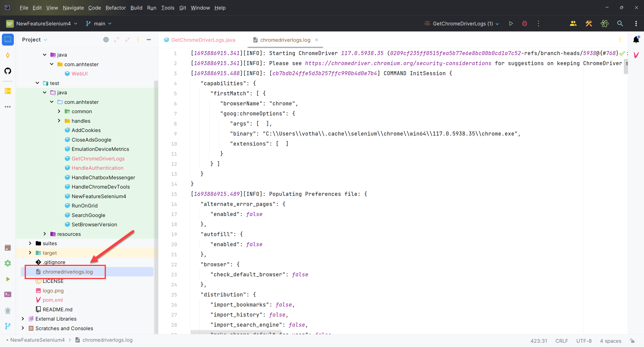The width and height of the screenshot is (644, 347).
Task: Show more tool windows ellipsis
Action: pyautogui.click(x=8, y=107)
